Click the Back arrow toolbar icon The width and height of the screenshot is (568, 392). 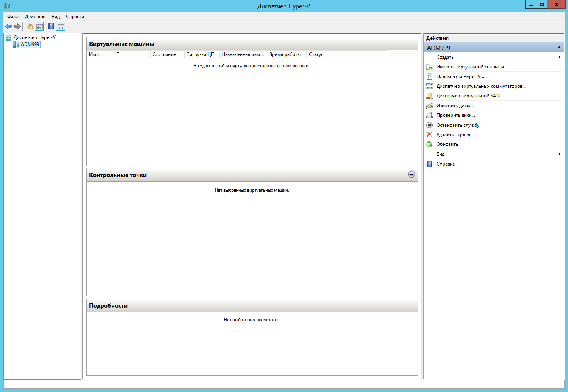pos(8,27)
